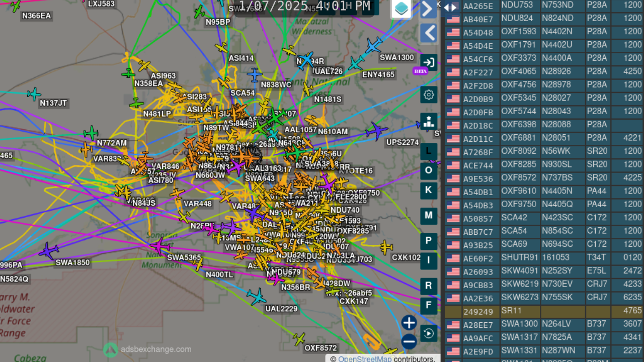The width and height of the screenshot is (644, 362).
Task: Collapse sidebar with the left chevron
Action: tap(428, 34)
